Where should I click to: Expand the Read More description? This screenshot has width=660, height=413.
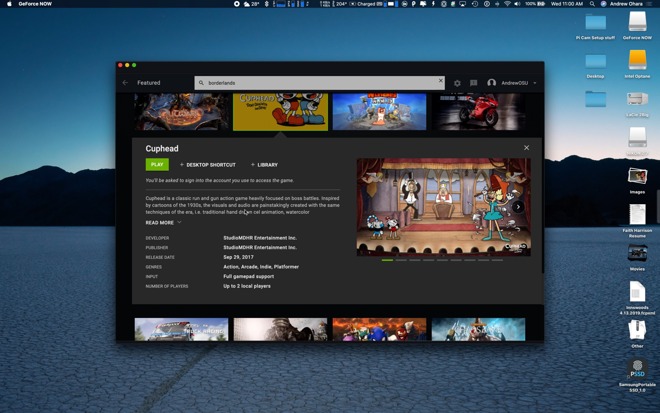(163, 223)
